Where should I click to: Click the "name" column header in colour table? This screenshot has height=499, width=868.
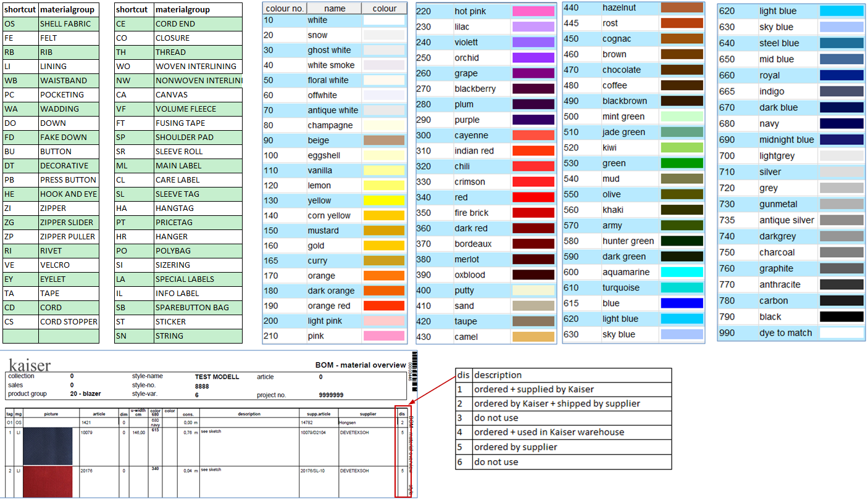(x=335, y=9)
